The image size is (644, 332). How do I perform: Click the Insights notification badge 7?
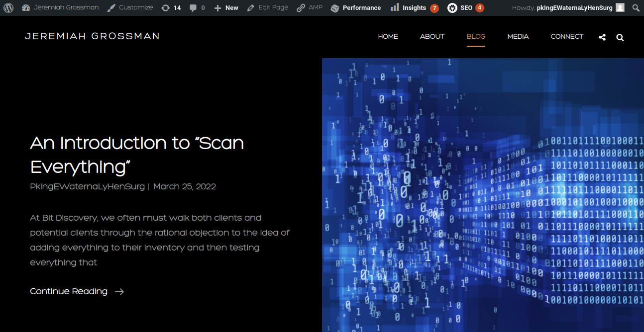click(x=434, y=8)
